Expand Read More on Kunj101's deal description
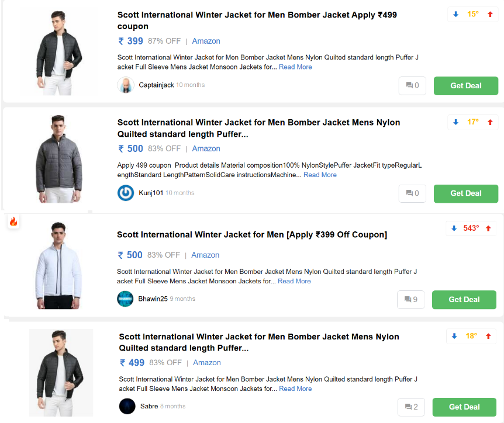The height and width of the screenshot is (423, 504). [320, 175]
